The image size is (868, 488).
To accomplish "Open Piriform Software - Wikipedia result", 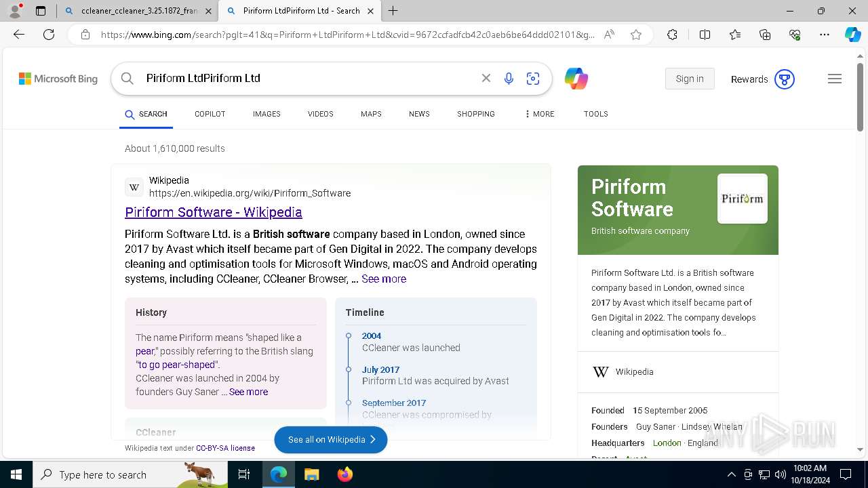I will [x=214, y=212].
